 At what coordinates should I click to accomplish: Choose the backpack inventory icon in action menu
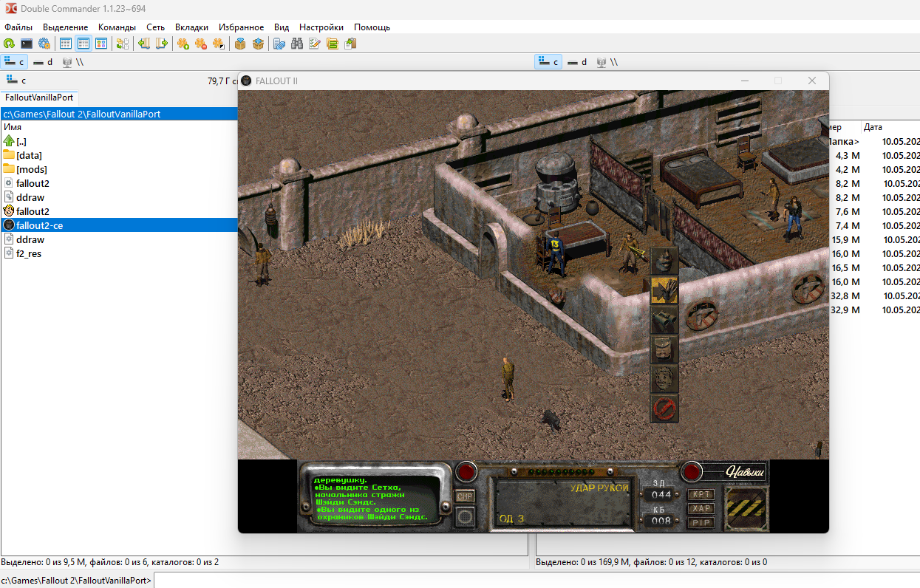coord(664,349)
